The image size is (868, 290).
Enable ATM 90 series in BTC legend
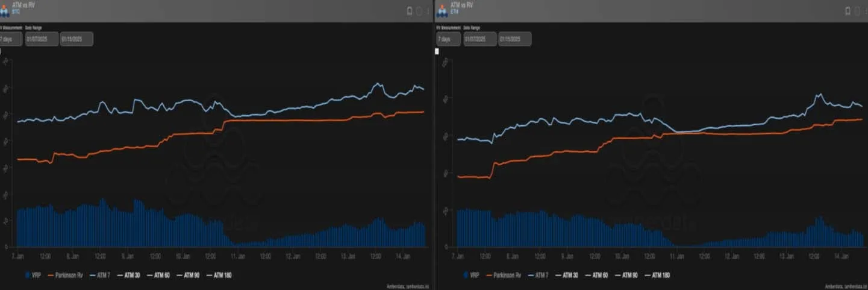tap(188, 275)
